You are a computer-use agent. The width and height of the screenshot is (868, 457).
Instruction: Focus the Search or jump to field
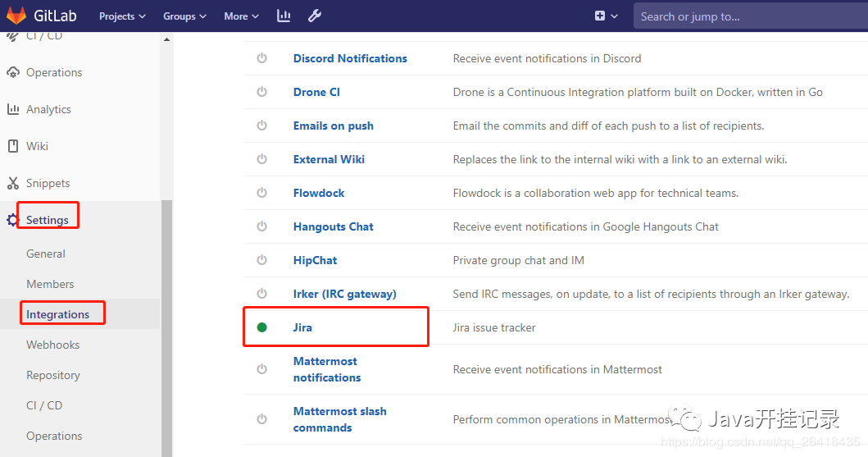pyautogui.click(x=751, y=16)
